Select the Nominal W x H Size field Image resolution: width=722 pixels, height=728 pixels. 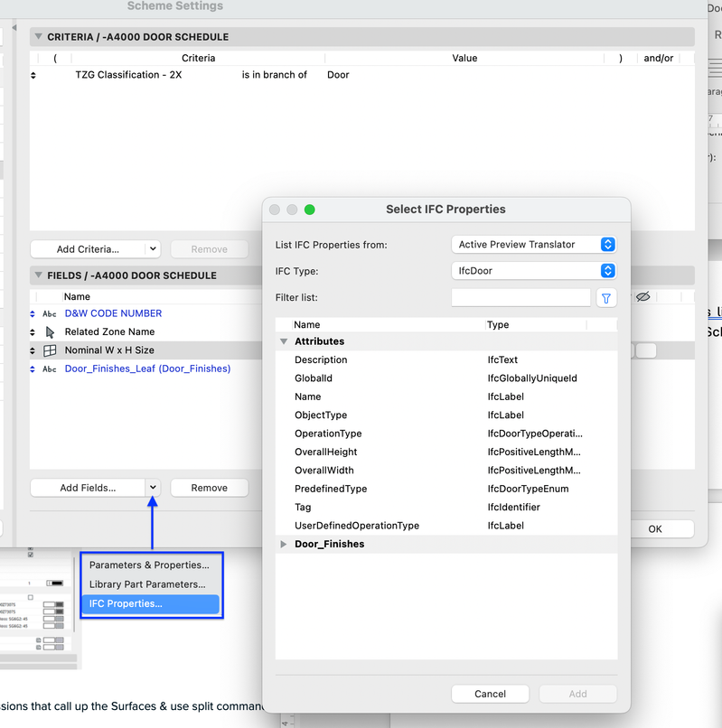109,350
